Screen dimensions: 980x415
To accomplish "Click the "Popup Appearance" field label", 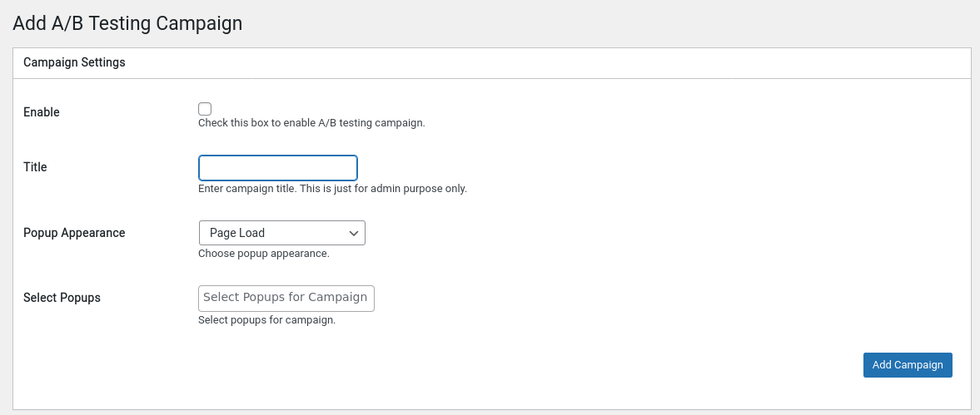I will click(74, 233).
